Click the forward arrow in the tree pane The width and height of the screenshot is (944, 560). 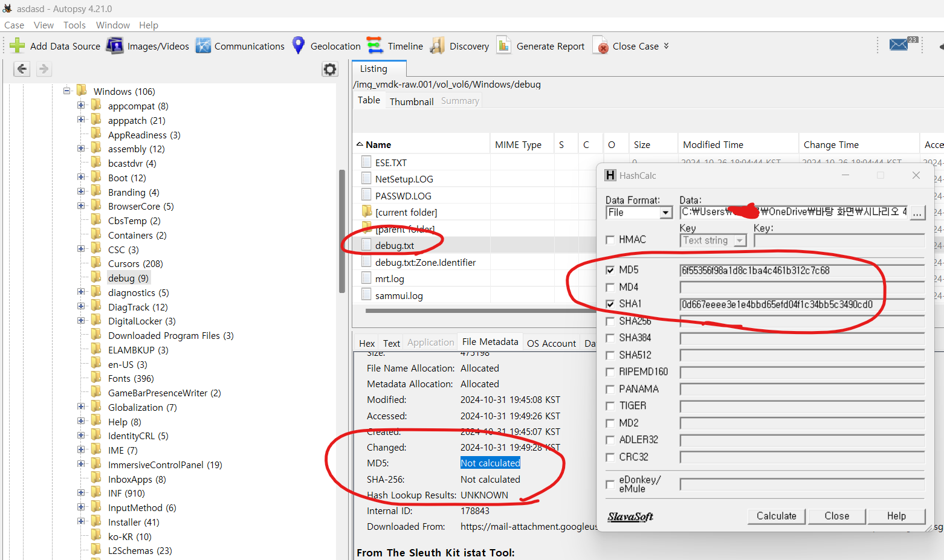(x=44, y=69)
